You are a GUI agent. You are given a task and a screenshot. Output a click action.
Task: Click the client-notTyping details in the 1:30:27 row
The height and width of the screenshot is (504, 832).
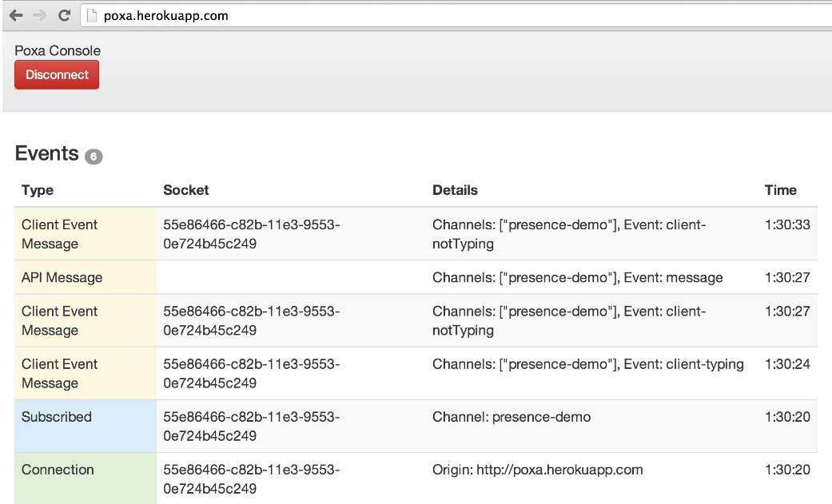[569, 320]
